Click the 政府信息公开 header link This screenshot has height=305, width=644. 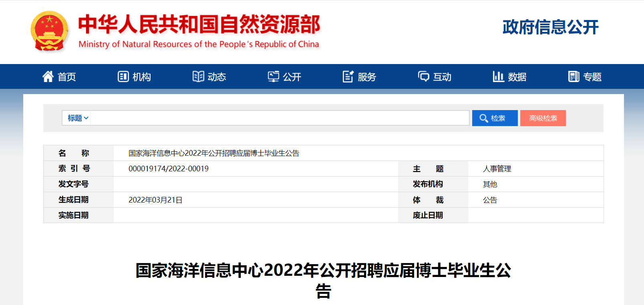point(551,27)
